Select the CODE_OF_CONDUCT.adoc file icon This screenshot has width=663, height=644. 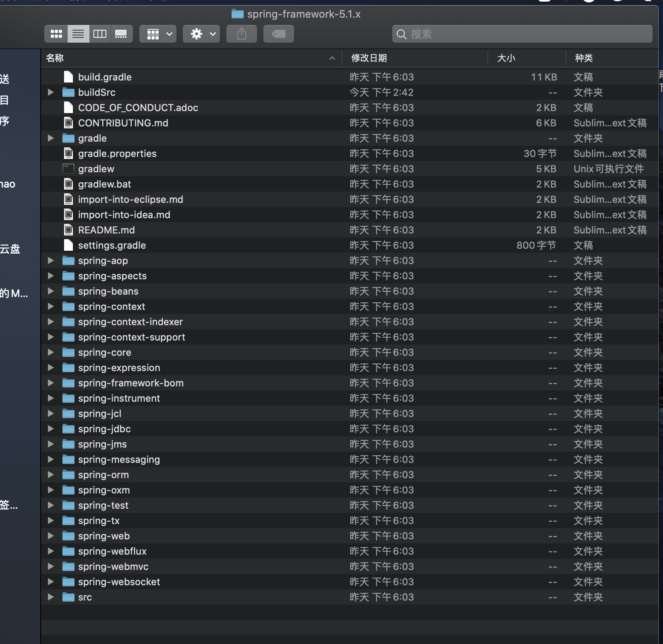(x=68, y=107)
